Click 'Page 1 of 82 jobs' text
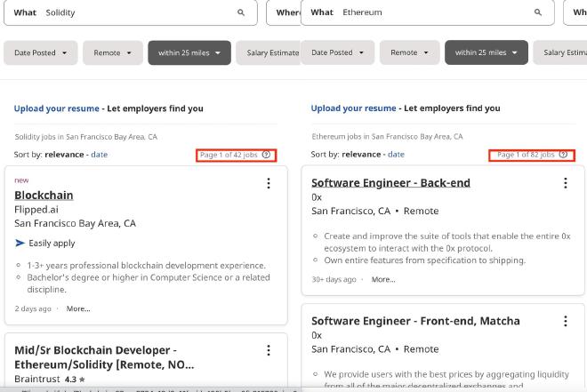Image resolution: width=587 pixels, height=392 pixels. coord(526,154)
